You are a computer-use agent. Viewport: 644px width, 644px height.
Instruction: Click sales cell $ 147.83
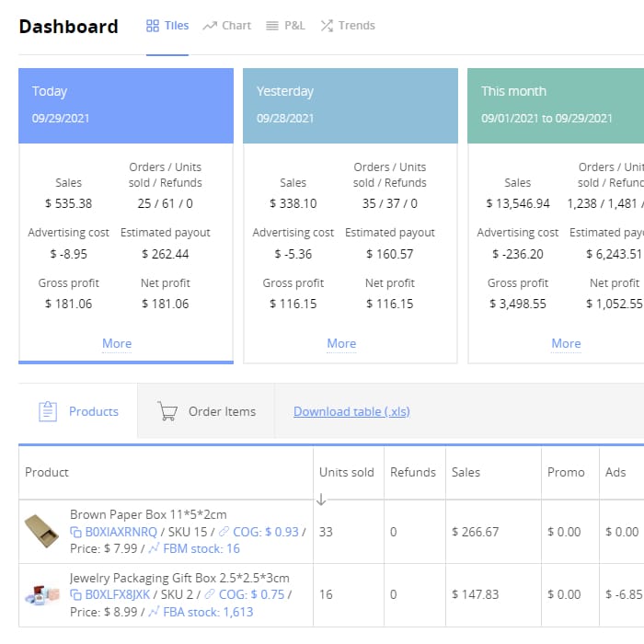coord(476,594)
